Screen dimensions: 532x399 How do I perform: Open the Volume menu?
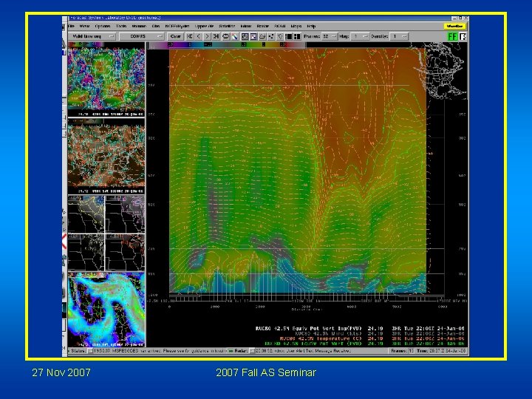point(139,26)
